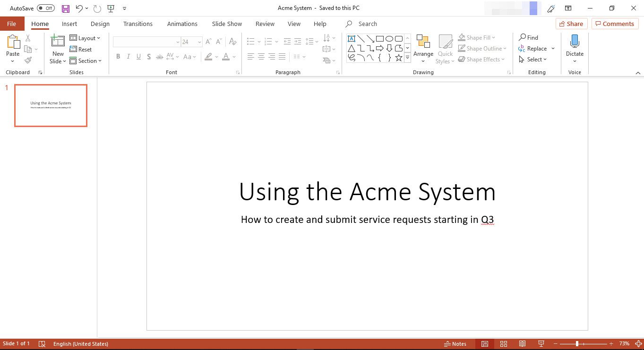Increase font size with the larger A icon
The width and height of the screenshot is (644, 350).
208,42
